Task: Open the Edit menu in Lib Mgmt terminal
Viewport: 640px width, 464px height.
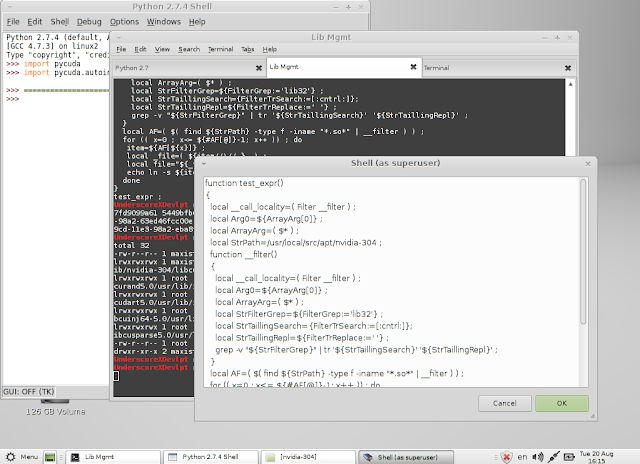Action: click(x=140, y=49)
